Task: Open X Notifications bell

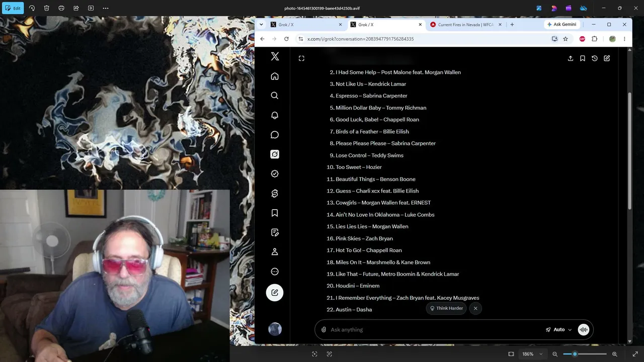Action: point(275,115)
